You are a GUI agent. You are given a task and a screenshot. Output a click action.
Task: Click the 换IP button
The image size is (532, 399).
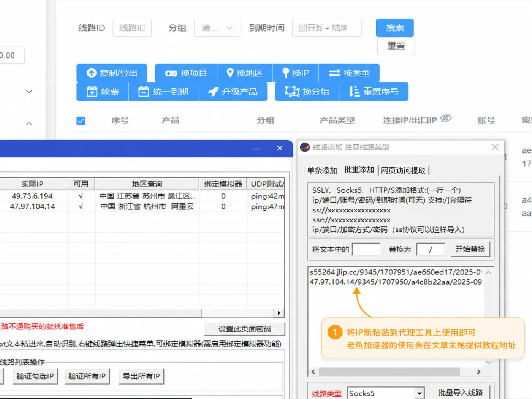296,73
